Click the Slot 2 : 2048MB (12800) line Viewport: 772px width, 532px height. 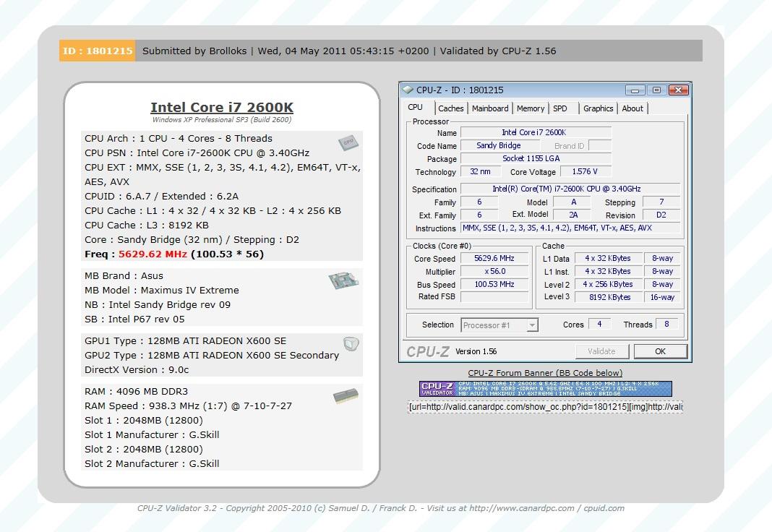[x=144, y=450]
